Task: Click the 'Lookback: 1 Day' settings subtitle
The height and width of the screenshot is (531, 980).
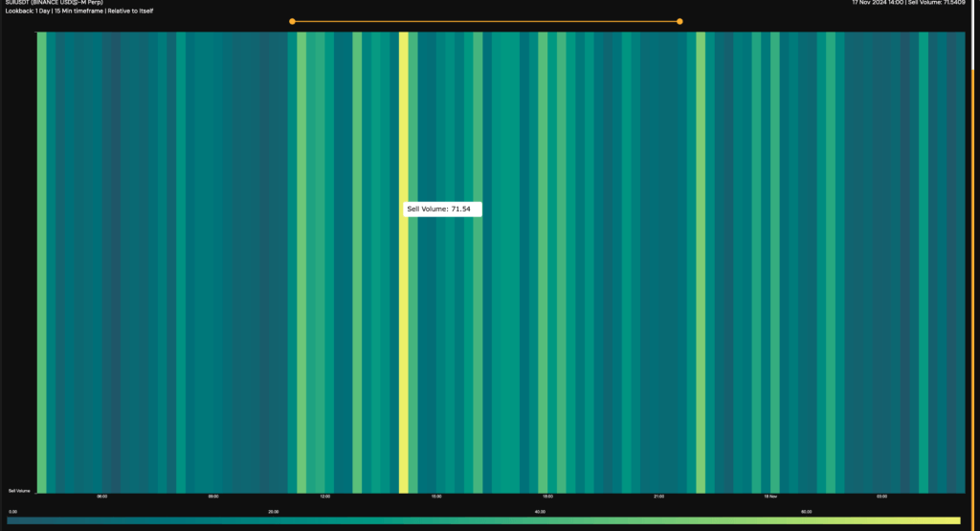Action: pyautogui.click(x=78, y=11)
